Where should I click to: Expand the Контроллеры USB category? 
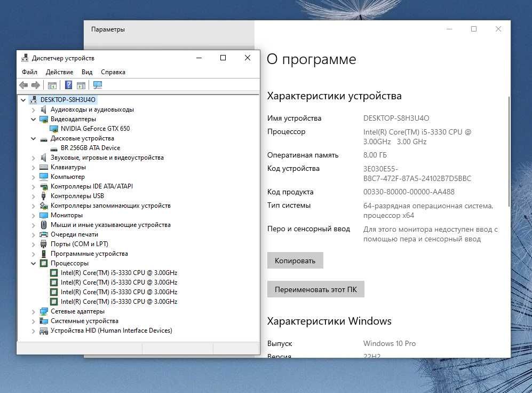point(33,196)
